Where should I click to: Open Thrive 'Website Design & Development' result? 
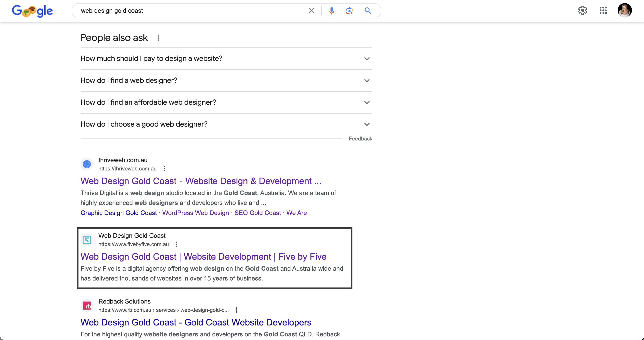coord(201,181)
